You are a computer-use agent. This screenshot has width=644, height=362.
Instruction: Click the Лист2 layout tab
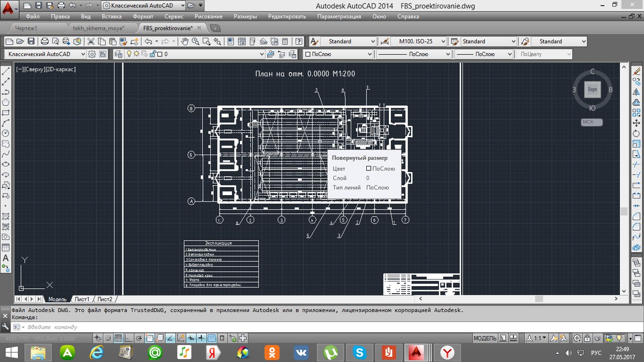pyautogui.click(x=105, y=299)
